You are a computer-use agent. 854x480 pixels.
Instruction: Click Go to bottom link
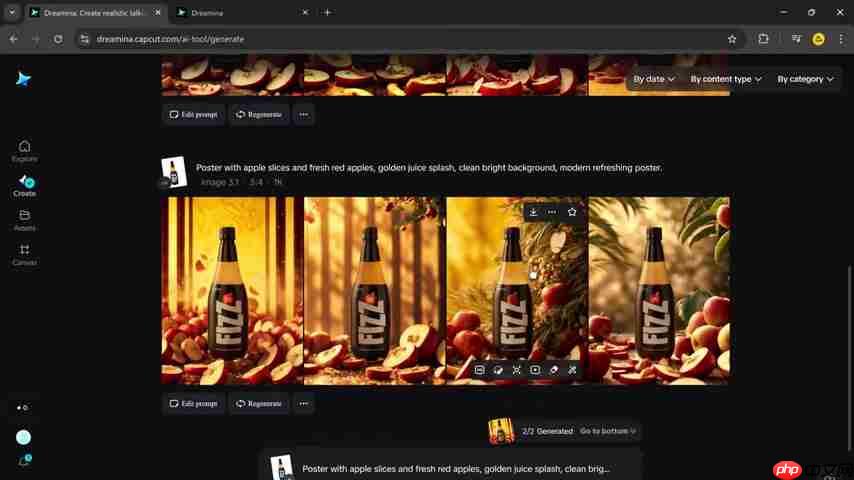click(608, 431)
